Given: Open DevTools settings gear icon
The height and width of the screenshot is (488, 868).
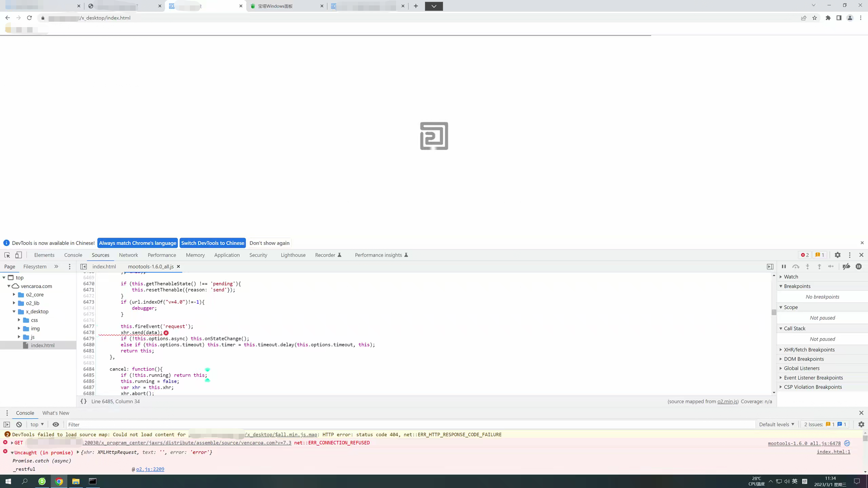Looking at the screenshot, I should [837, 255].
